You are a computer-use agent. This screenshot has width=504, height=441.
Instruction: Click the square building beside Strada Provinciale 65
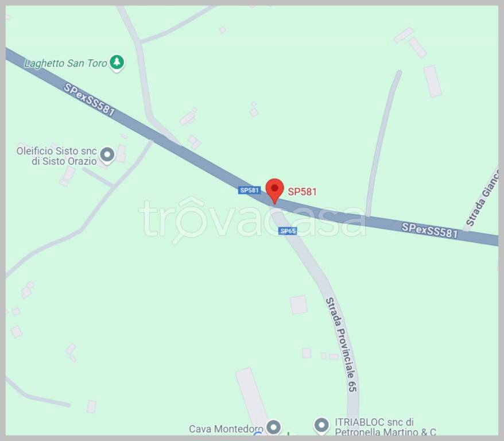[x=298, y=305]
